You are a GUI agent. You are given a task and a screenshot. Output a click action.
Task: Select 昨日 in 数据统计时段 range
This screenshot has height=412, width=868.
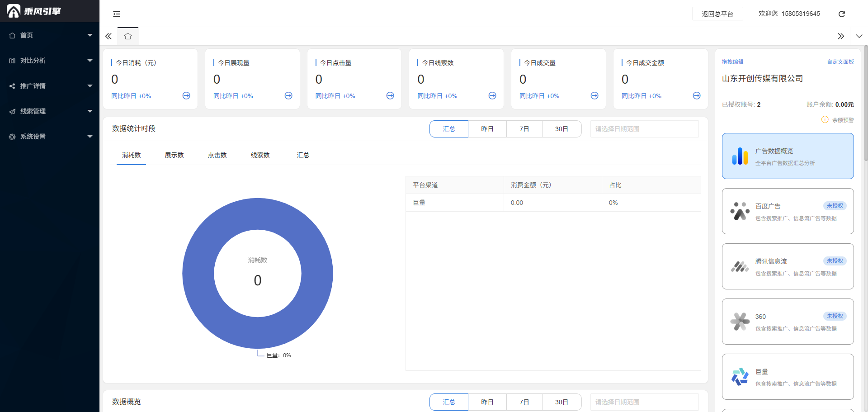(487, 129)
